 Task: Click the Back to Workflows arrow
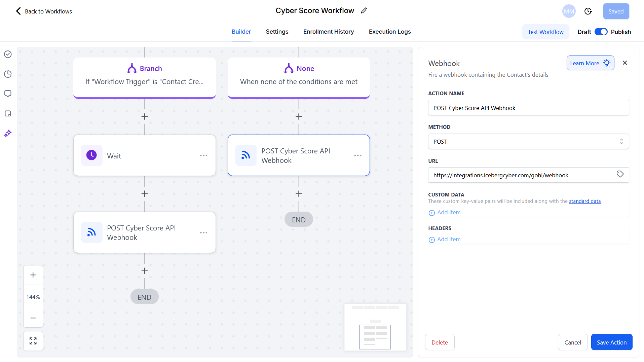click(x=18, y=11)
